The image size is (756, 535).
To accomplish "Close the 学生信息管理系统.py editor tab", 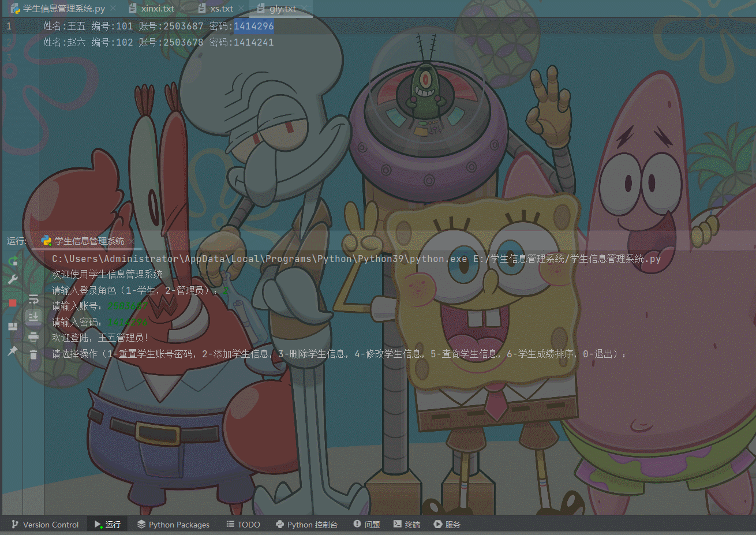I will click(113, 9).
